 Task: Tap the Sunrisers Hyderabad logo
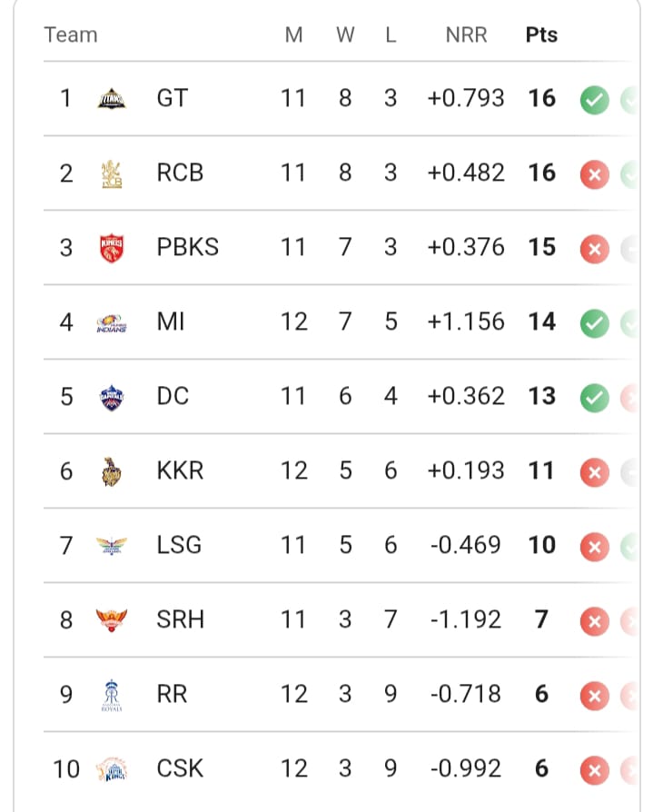point(113,620)
